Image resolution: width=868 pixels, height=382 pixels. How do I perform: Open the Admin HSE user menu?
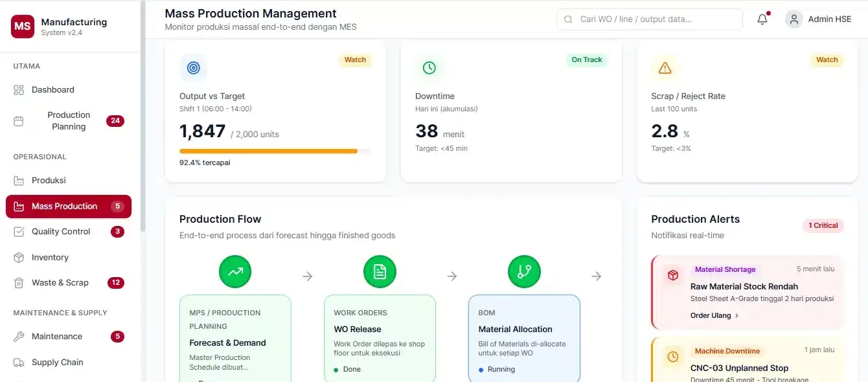click(819, 19)
